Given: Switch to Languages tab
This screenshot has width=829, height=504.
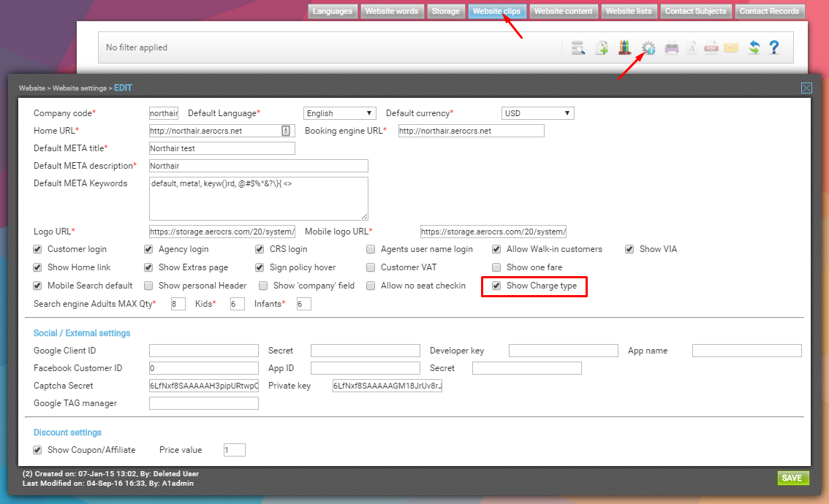Looking at the screenshot, I should pos(333,11).
